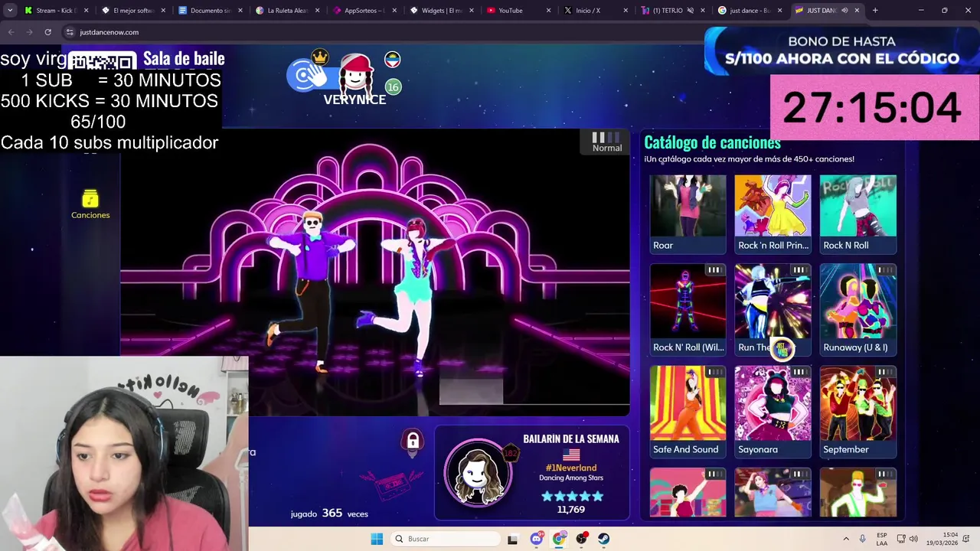Mute the JUST DANCE tab audio icon
The height and width of the screenshot is (551, 980).
tap(844, 11)
